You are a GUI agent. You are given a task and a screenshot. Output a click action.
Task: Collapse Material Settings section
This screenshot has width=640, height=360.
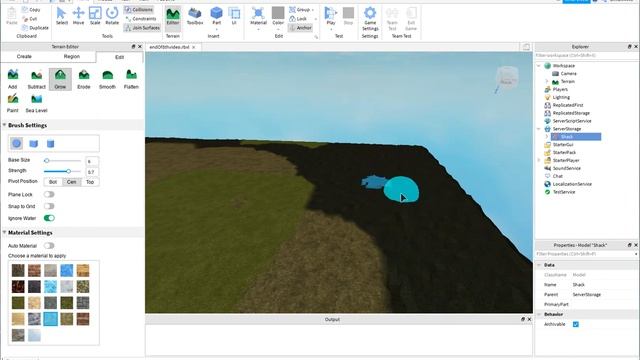[x=4, y=232]
